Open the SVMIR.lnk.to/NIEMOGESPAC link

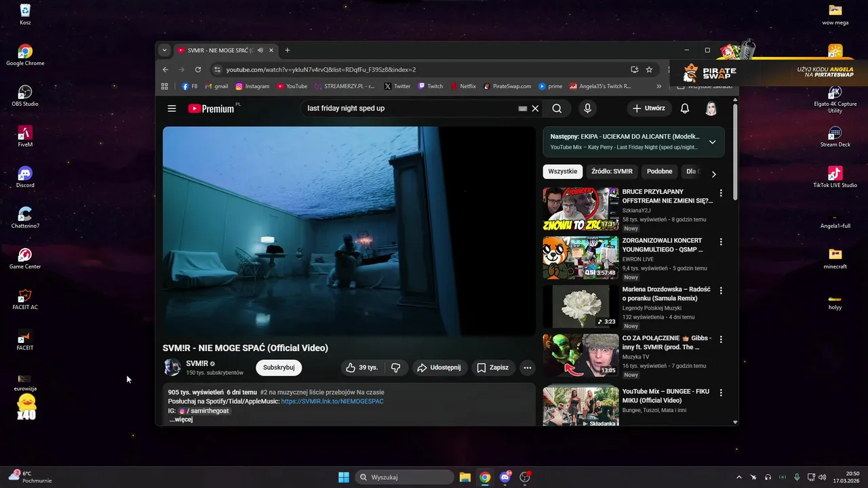coord(332,401)
